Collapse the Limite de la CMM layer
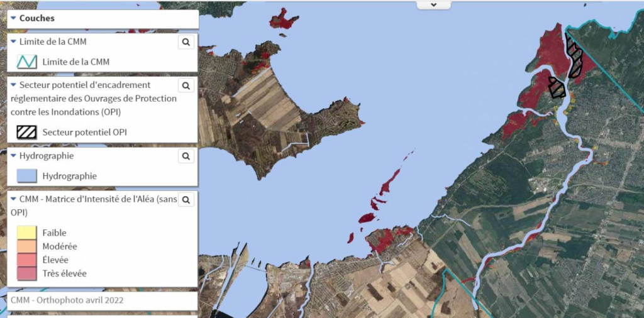Image resolution: width=644 pixels, height=318 pixels. 13,42
